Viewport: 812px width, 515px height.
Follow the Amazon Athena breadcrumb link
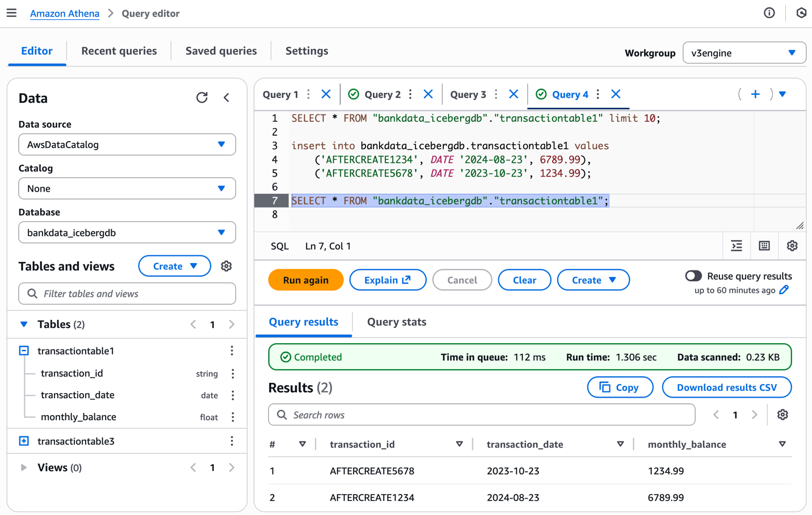pos(64,12)
